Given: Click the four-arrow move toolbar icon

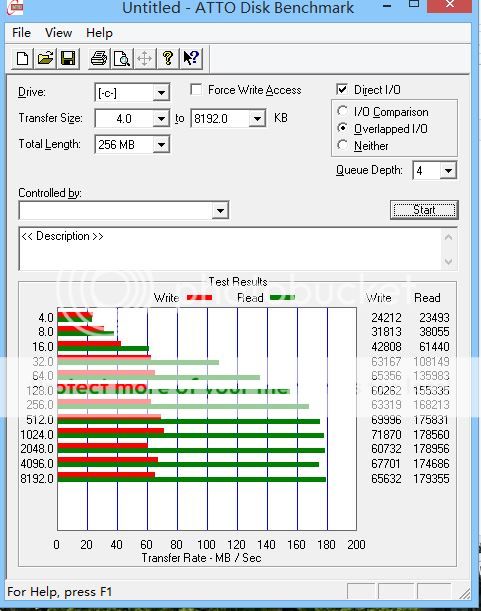Looking at the screenshot, I should click(145, 59).
